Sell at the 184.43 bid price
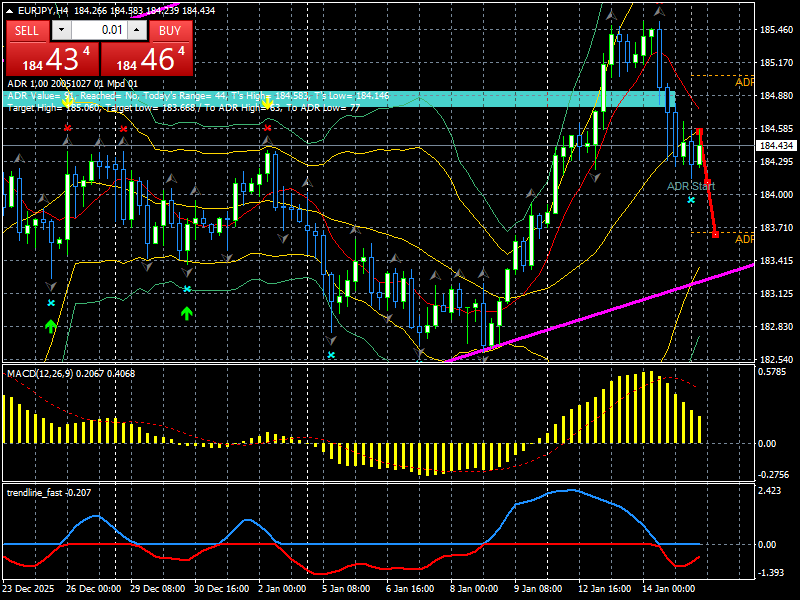This screenshot has width=800, height=600. pos(53,59)
